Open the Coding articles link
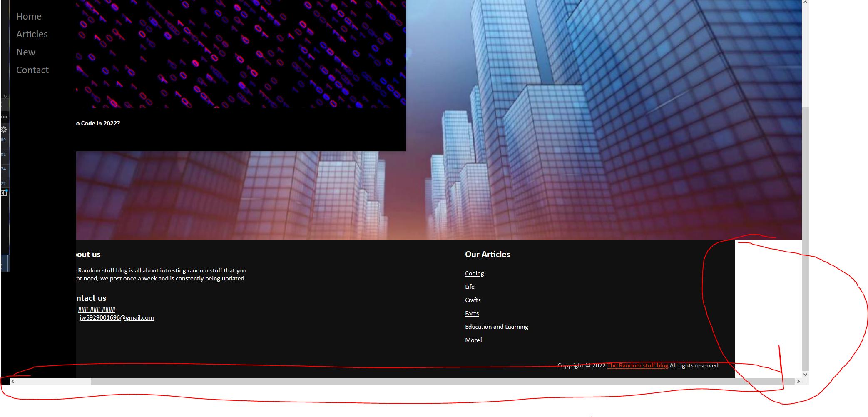This screenshot has width=868, height=417. [474, 273]
